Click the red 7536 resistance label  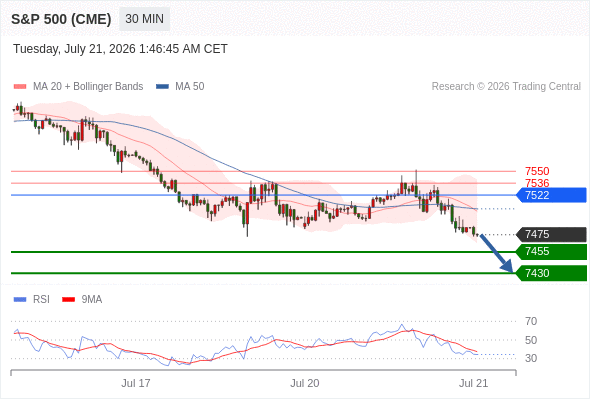coord(537,183)
